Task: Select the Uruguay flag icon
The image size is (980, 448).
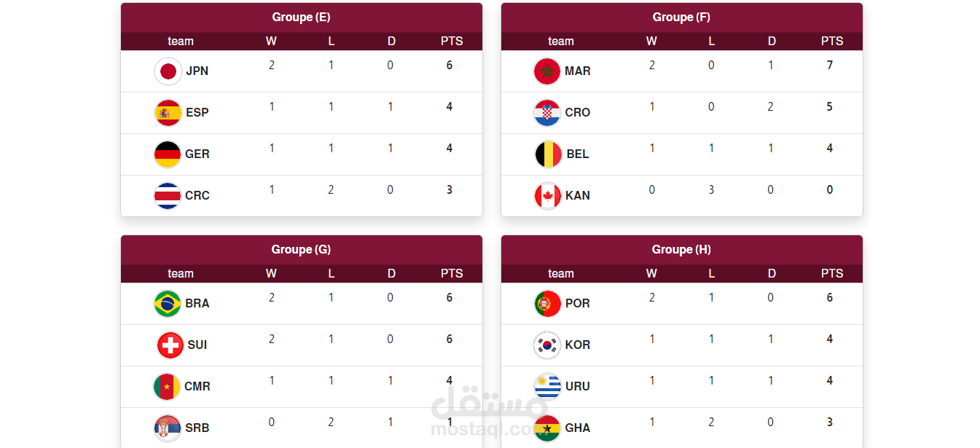Action: coord(548,387)
